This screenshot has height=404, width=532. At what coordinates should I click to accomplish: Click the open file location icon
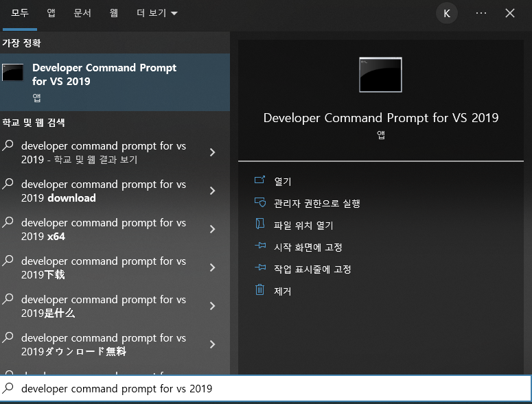(260, 224)
